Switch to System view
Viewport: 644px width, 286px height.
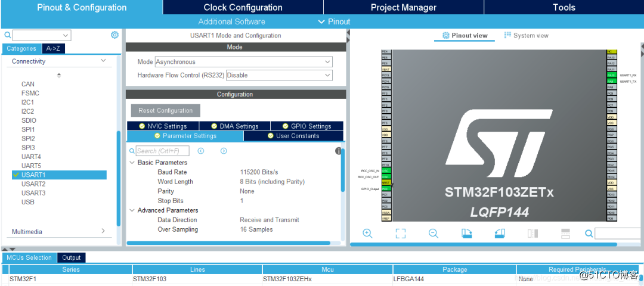(x=526, y=36)
